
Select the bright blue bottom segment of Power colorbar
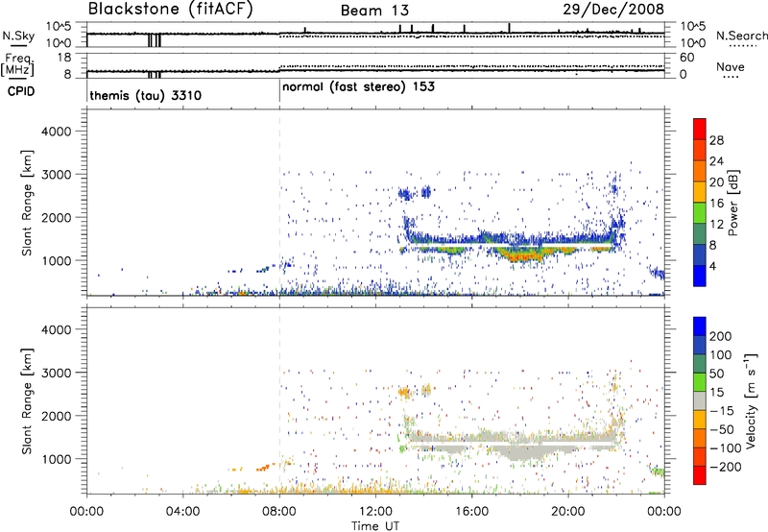tap(700, 276)
